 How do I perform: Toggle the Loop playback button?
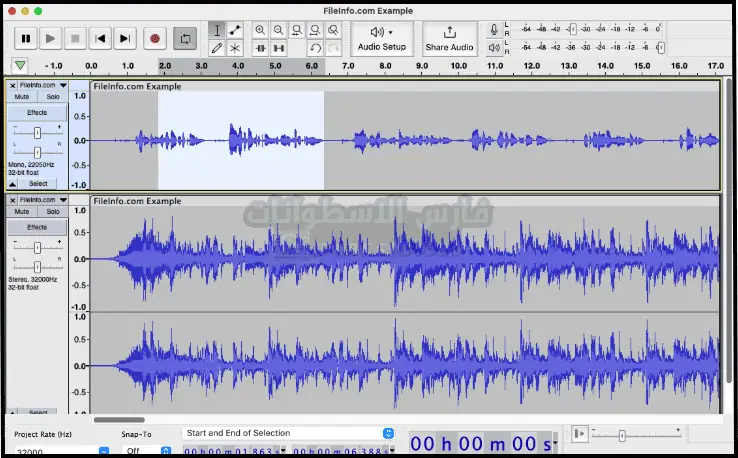(x=185, y=39)
